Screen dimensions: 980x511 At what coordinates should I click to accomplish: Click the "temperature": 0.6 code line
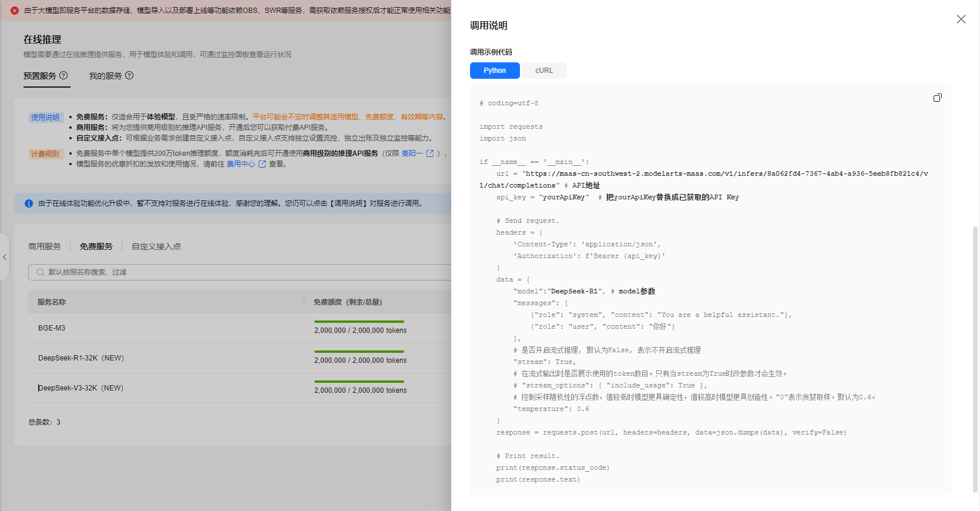(551, 409)
